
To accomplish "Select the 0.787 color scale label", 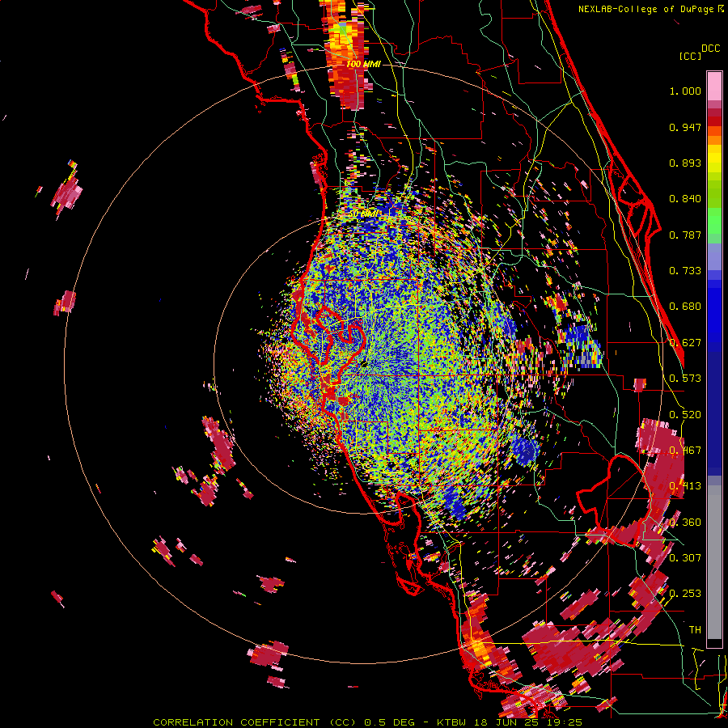I will point(685,235).
